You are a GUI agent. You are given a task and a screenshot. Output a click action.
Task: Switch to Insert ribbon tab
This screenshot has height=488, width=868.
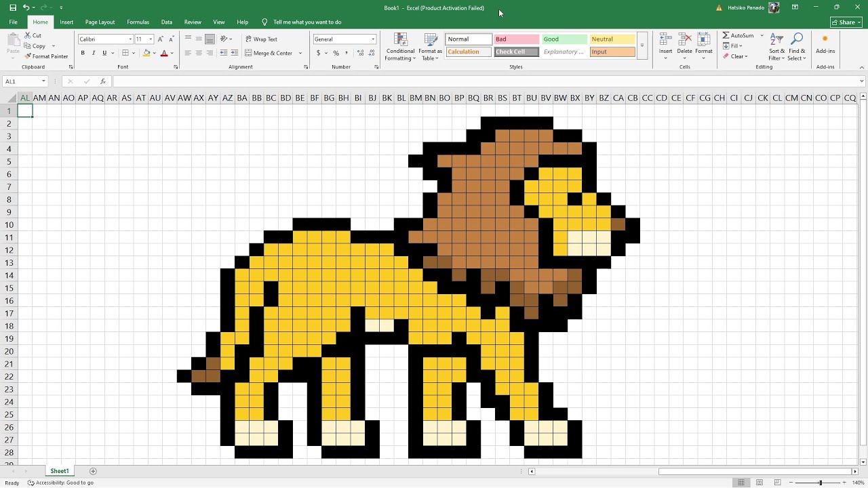pyautogui.click(x=66, y=22)
